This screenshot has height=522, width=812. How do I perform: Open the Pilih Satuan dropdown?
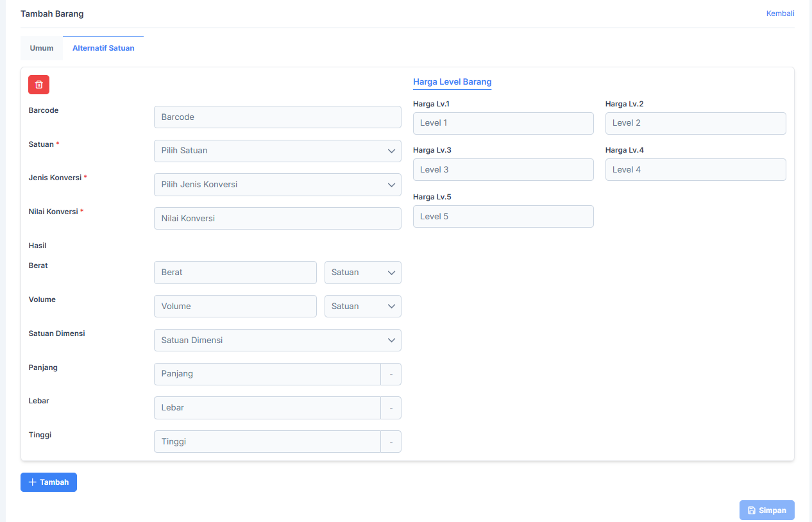277,151
